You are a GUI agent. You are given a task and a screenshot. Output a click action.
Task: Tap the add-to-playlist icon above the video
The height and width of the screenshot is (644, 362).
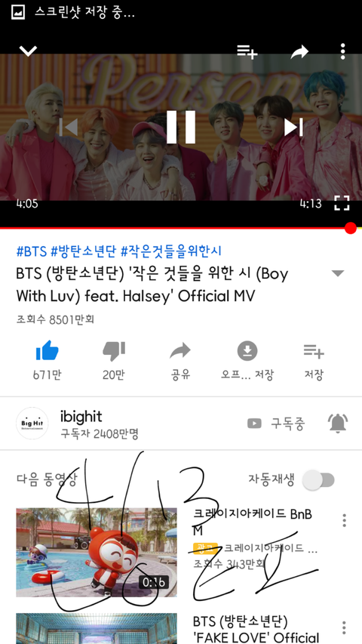coord(247,52)
